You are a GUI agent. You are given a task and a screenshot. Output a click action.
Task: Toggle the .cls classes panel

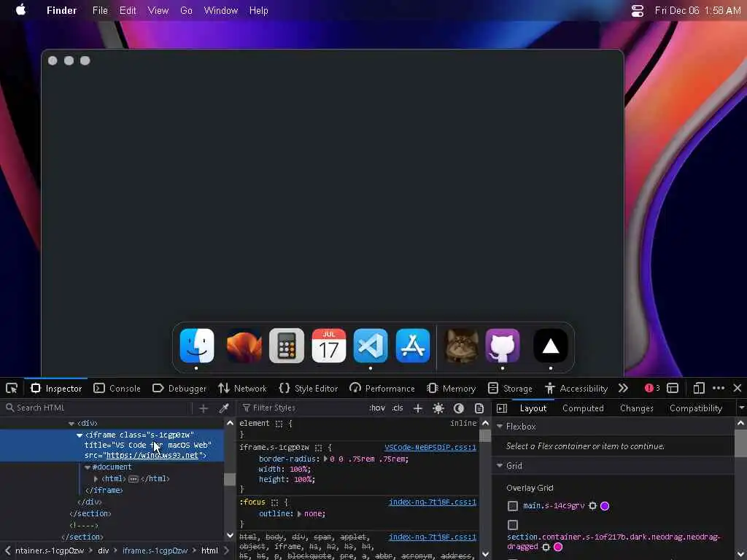398,408
